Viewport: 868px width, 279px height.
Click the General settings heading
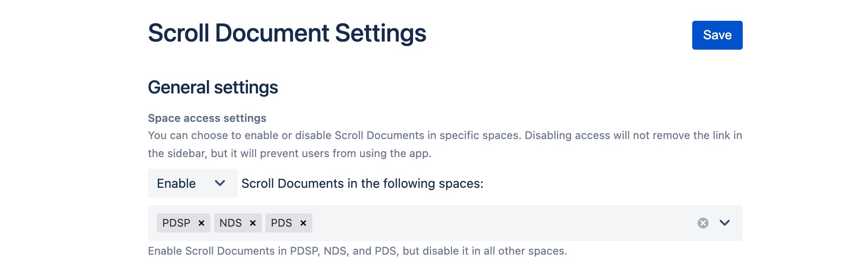click(x=213, y=87)
